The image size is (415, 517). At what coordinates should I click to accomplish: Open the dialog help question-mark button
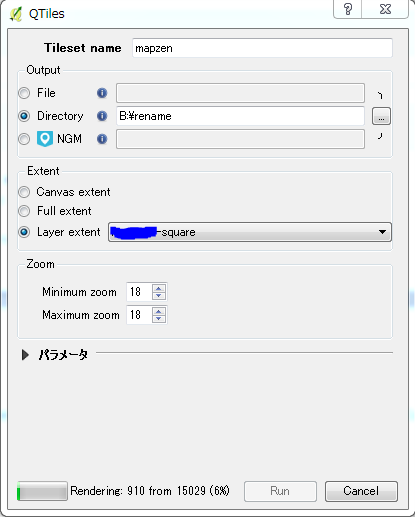pyautogui.click(x=348, y=9)
